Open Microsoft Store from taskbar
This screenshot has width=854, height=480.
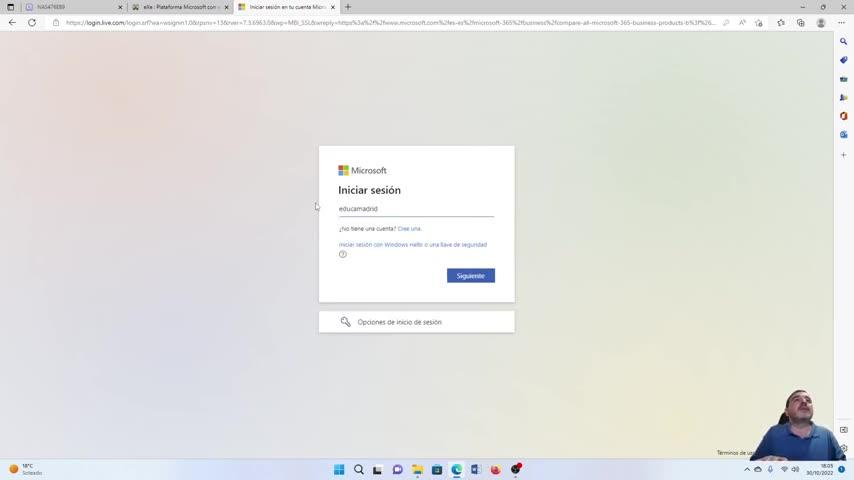pos(437,470)
